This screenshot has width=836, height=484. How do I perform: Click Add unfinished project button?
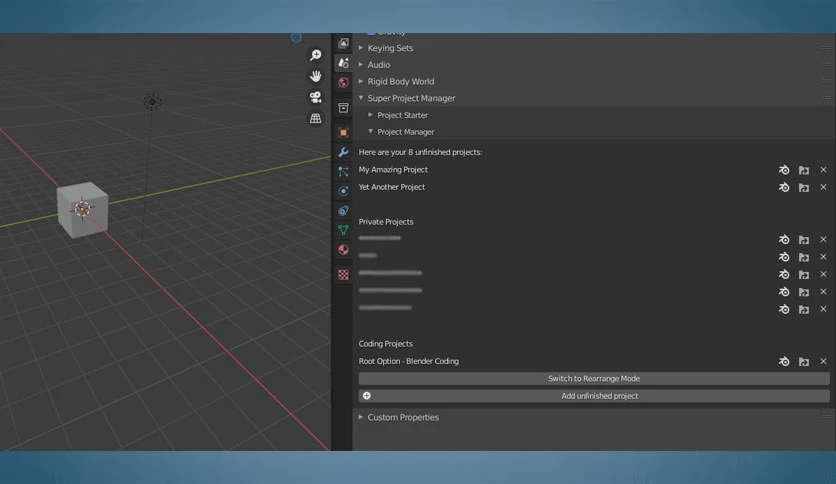(x=594, y=396)
